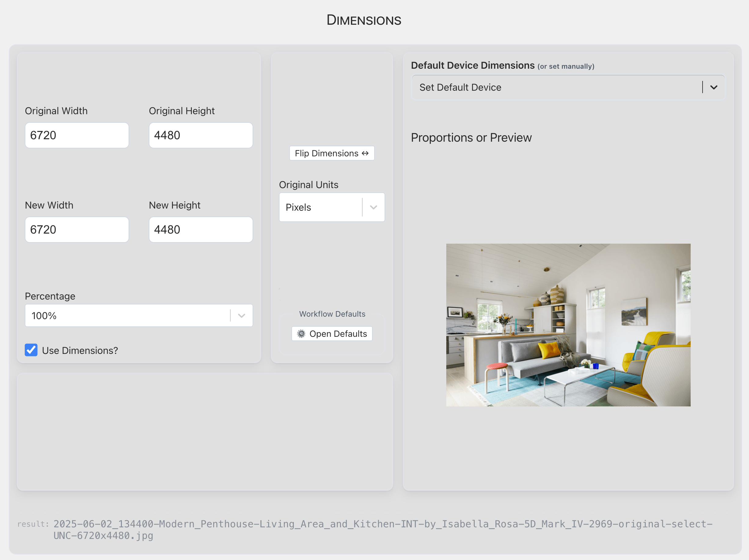Click the Dimensions page heading
Viewport: 749px width, 560px height.
[364, 20]
